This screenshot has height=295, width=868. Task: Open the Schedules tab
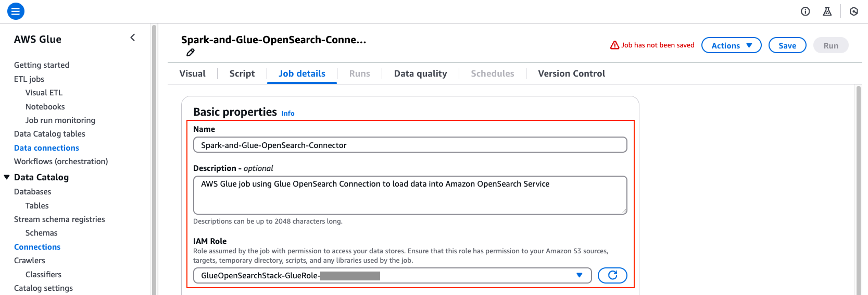coord(492,73)
